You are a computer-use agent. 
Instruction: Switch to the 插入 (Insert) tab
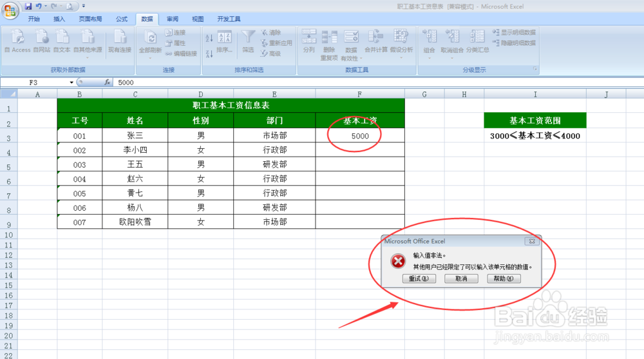59,19
